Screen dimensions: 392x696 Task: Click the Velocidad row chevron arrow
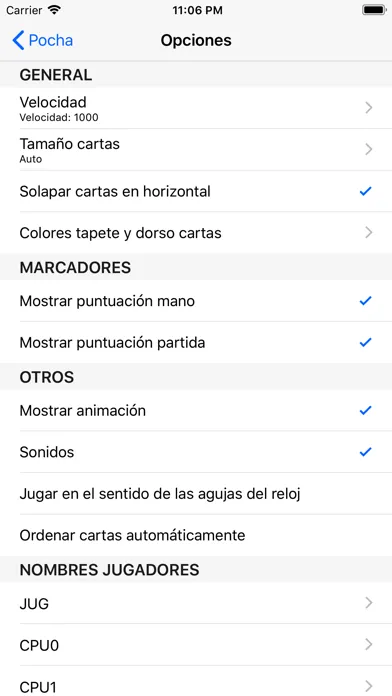click(368, 108)
